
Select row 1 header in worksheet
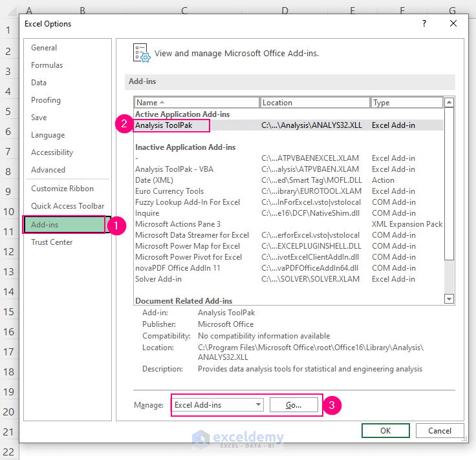[8, 30]
